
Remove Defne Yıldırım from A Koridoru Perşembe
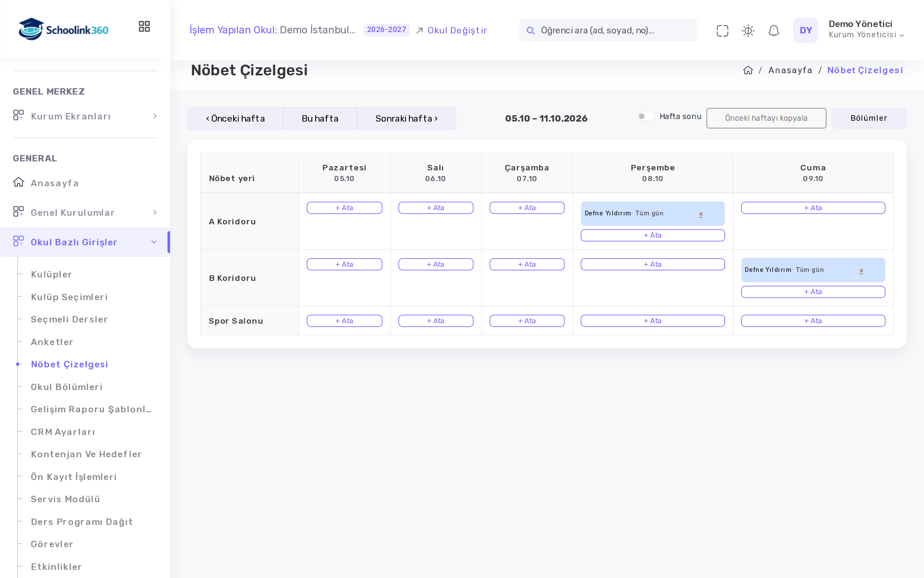[x=701, y=214]
